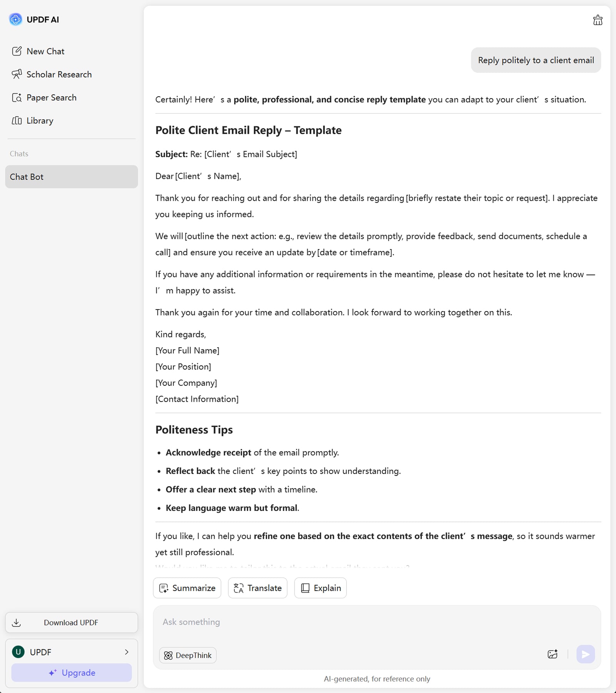This screenshot has height=693, width=616.
Task: Open the Library section
Action: coord(40,121)
